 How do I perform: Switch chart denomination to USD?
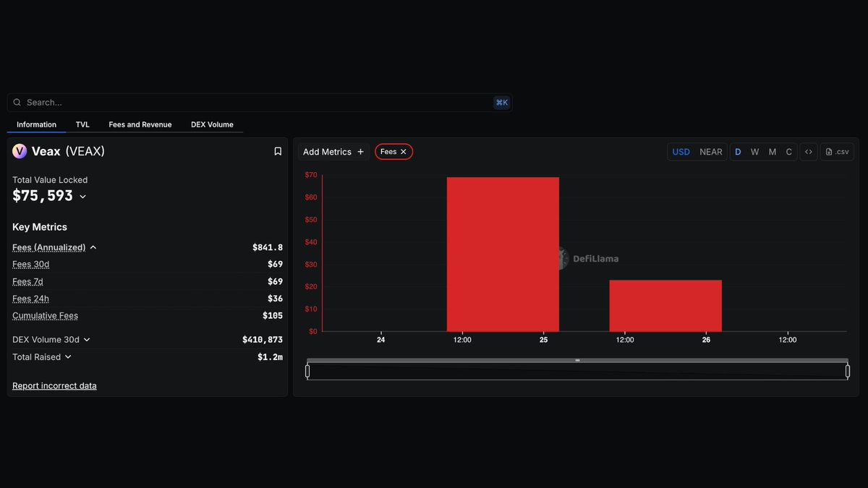[x=681, y=152]
